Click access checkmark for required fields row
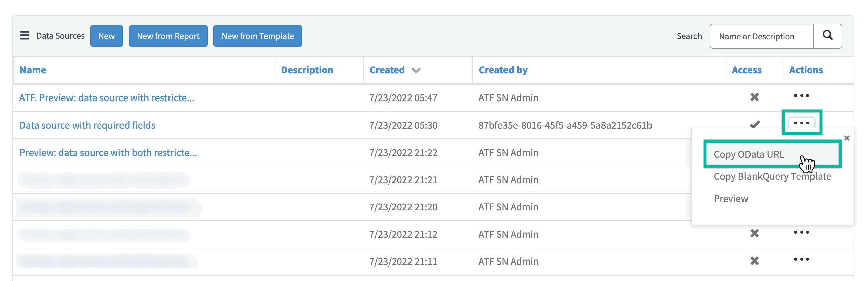868x281 pixels. tap(755, 124)
